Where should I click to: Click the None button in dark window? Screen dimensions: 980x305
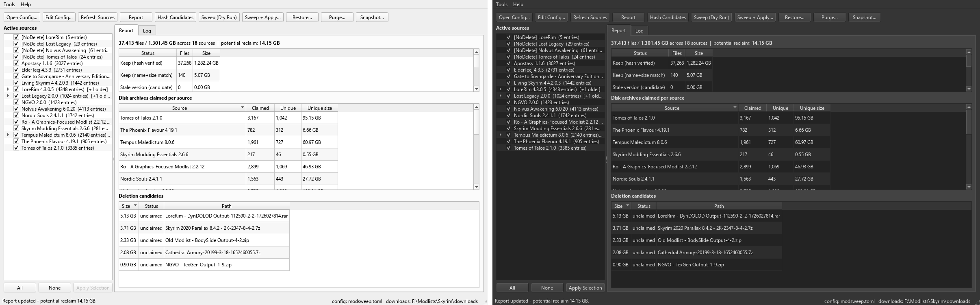point(547,288)
